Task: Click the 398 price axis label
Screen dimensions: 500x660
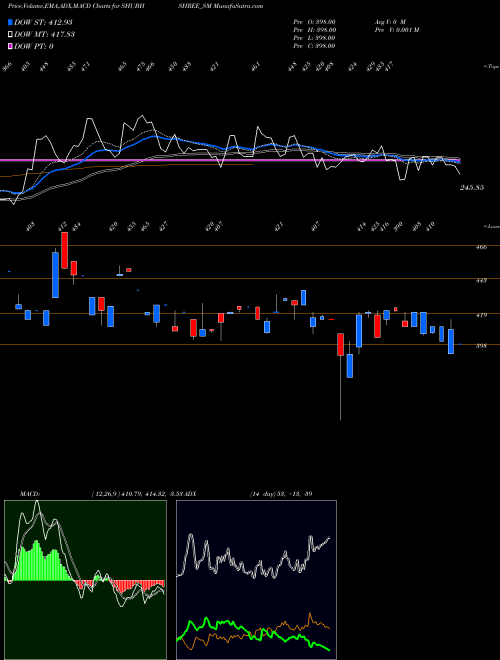Action: 481,346
